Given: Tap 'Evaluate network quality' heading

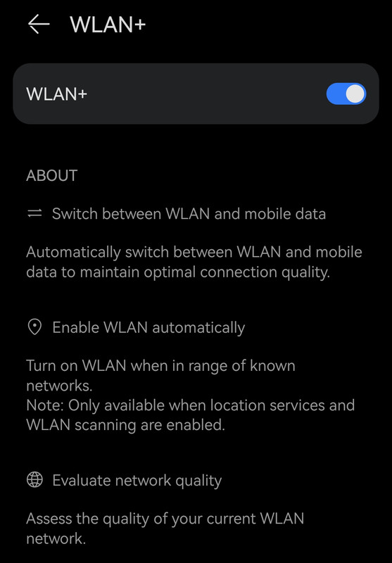Looking at the screenshot, I should click(137, 481).
